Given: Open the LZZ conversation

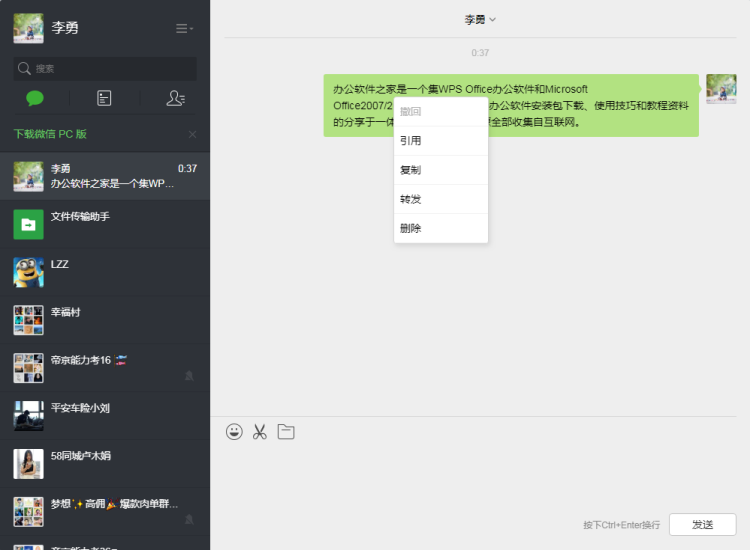Looking at the screenshot, I should coord(105,272).
